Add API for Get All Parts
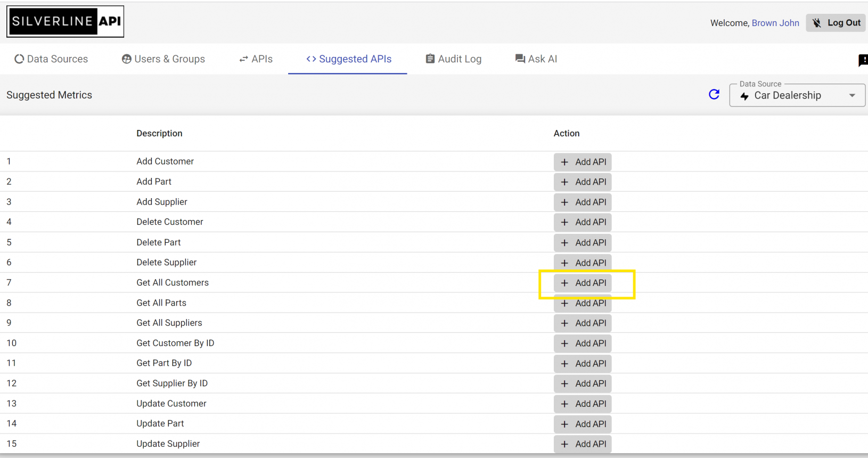868x458 pixels. pyautogui.click(x=583, y=303)
